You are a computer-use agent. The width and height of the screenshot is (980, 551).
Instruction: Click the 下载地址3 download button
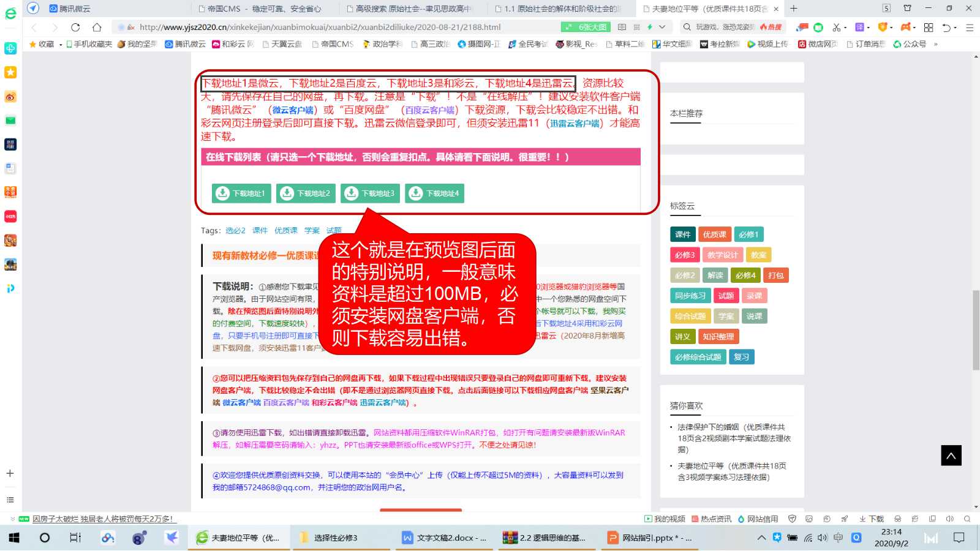(370, 193)
